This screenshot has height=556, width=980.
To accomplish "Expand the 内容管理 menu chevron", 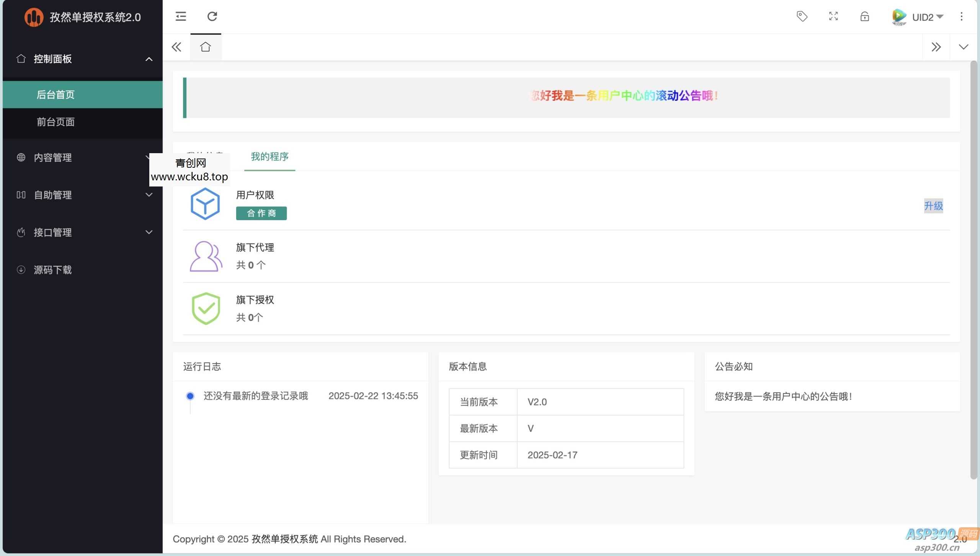I will coord(149,157).
